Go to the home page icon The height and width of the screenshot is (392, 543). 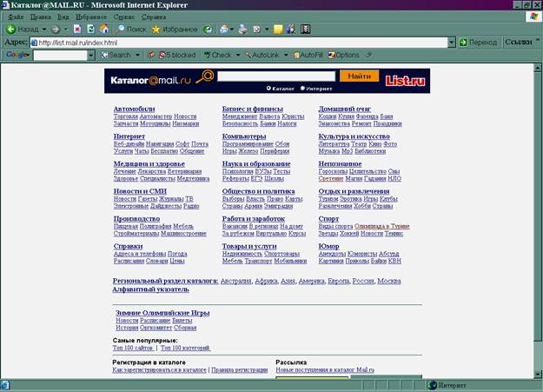pyautogui.click(x=104, y=30)
